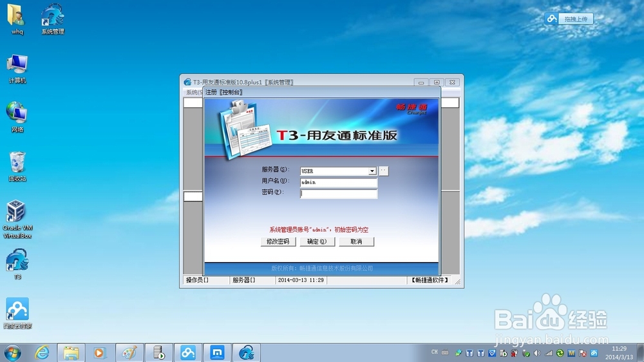This screenshot has width=644, height=362.
Task: Click the 操作员[] status bar entry
Action: pos(197,280)
